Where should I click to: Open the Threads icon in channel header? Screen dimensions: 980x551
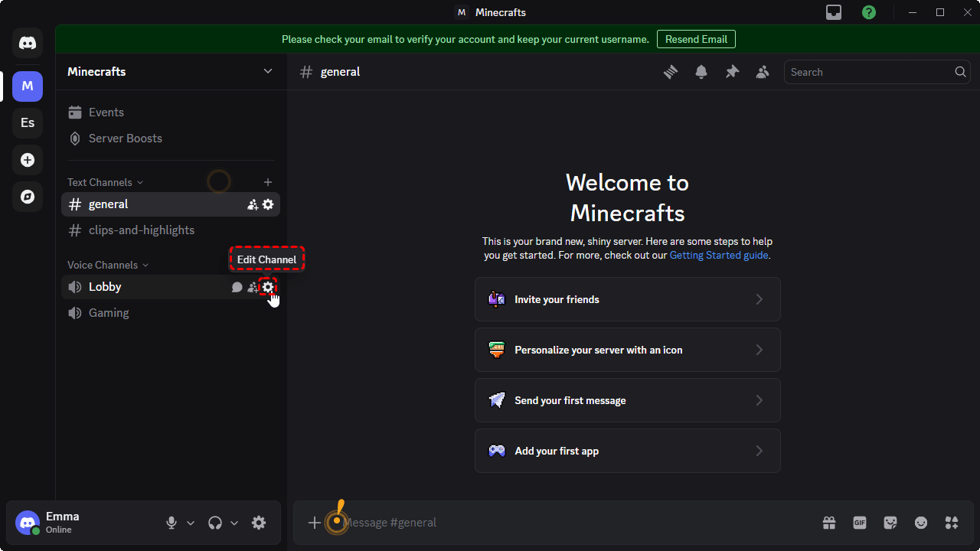(x=671, y=72)
